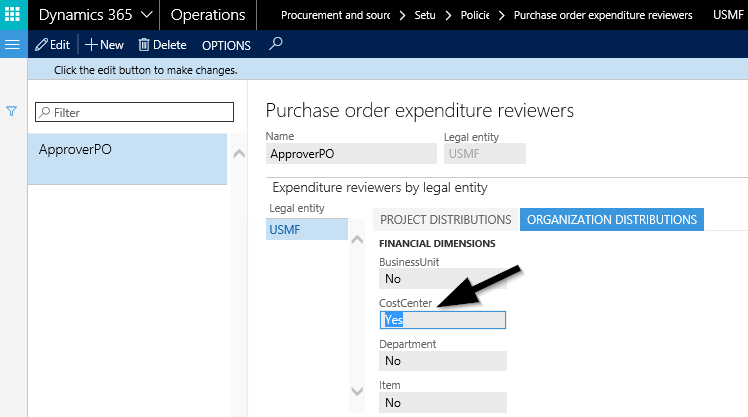The height and width of the screenshot is (417, 748).
Task: Select USMF legal entity row
Action: [x=307, y=230]
